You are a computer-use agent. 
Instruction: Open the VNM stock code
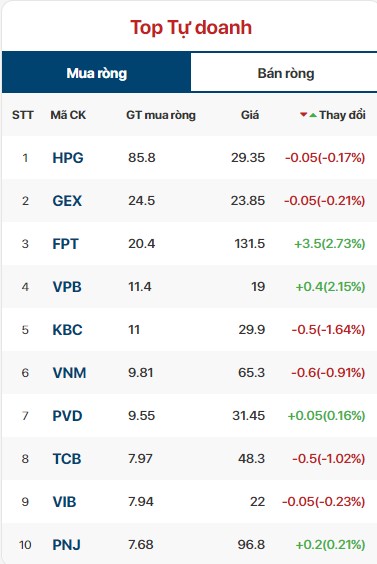click(x=69, y=373)
